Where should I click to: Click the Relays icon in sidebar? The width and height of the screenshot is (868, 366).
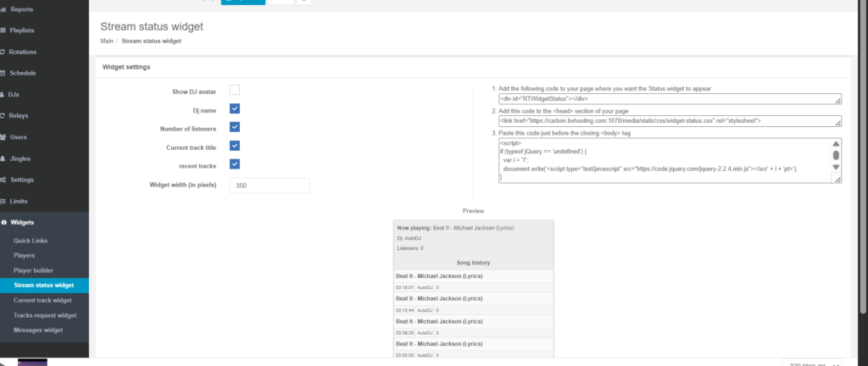pyautogui.click(x=3, y=115)
